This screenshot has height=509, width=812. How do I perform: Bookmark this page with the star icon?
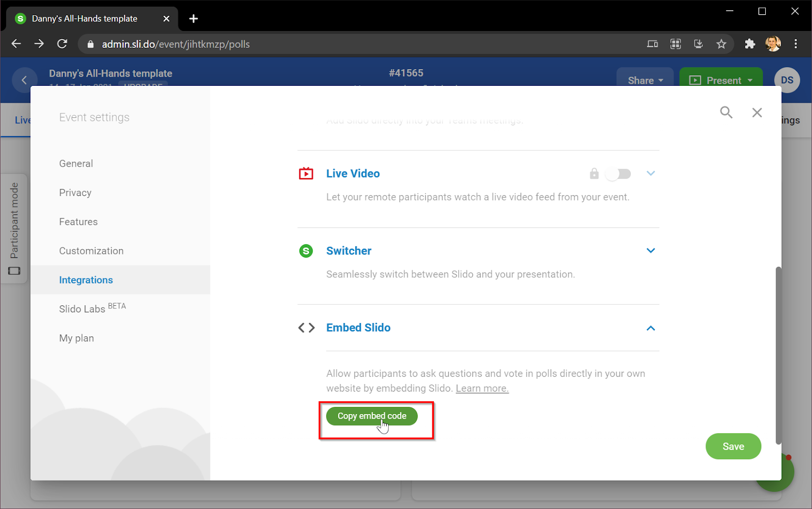pyautogui.click(x=721, y=44)
